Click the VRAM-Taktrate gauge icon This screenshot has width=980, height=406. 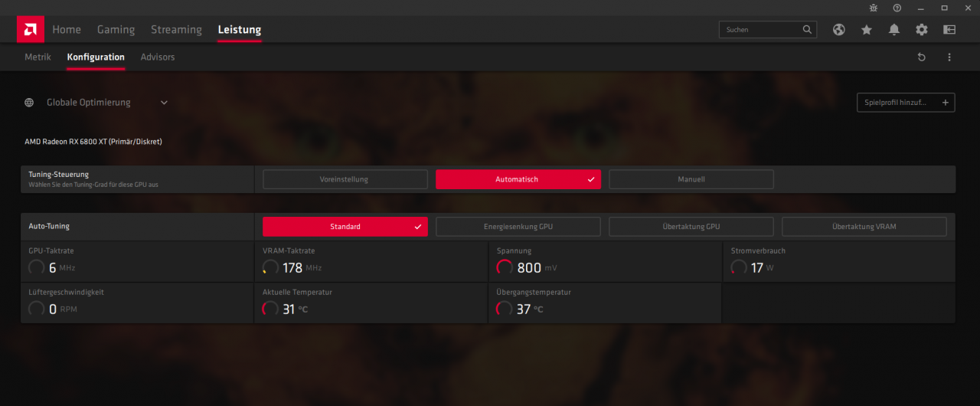pos(270,267)
